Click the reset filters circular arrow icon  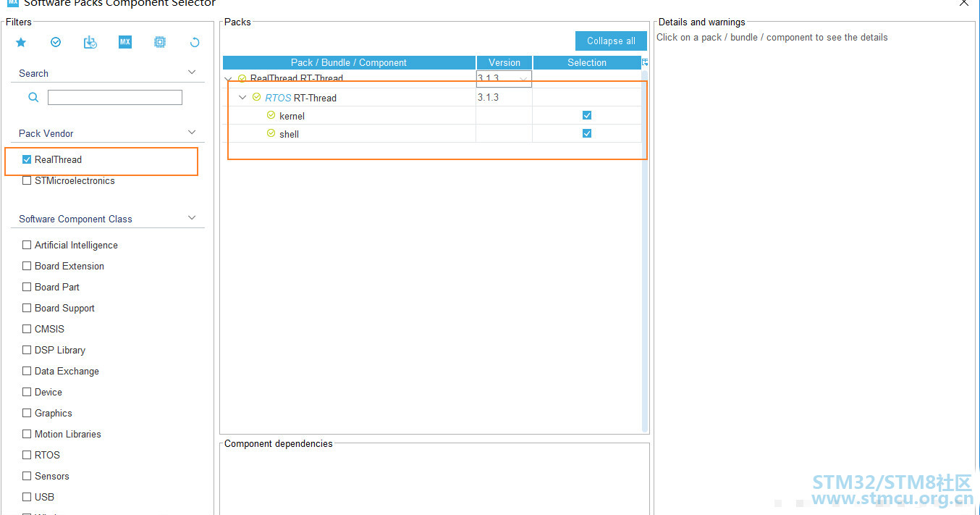(195, 43)
